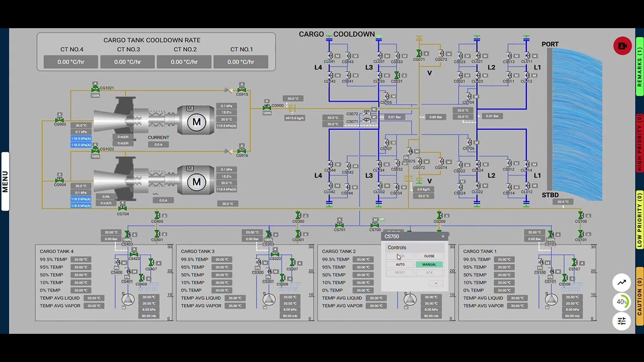This screenshot has height=362, width=644.
Task: Select valve CG903
Action: (x=59, y=120)
